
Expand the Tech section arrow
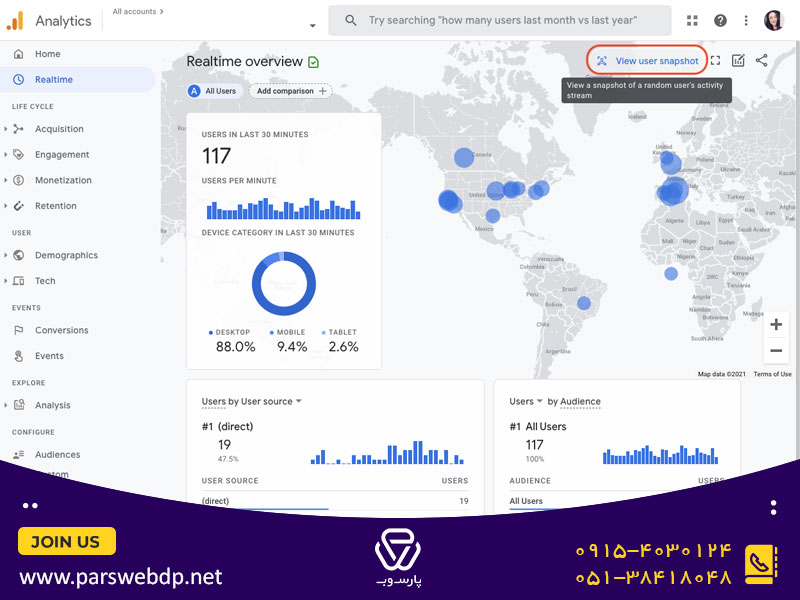pyautogui.click(x=6, y=281)
